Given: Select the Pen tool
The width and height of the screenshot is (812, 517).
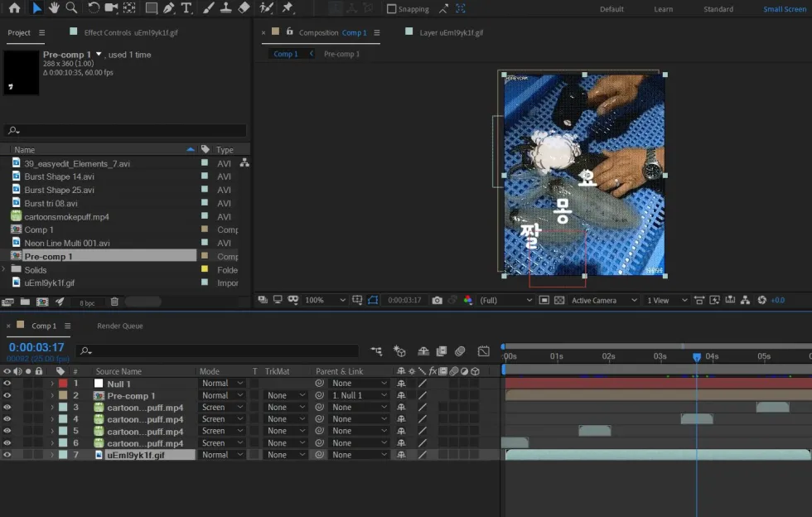Looking at the screenshot, I should click(169, 7).
